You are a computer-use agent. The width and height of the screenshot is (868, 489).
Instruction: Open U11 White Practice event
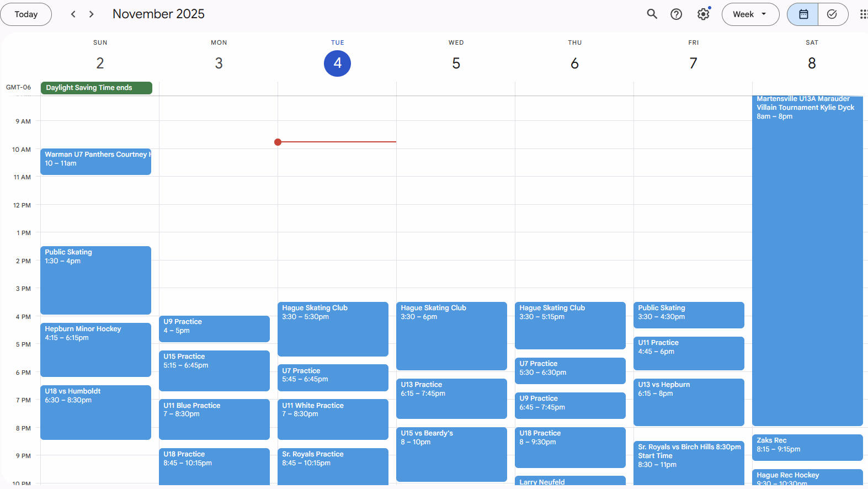coord(333,419)
